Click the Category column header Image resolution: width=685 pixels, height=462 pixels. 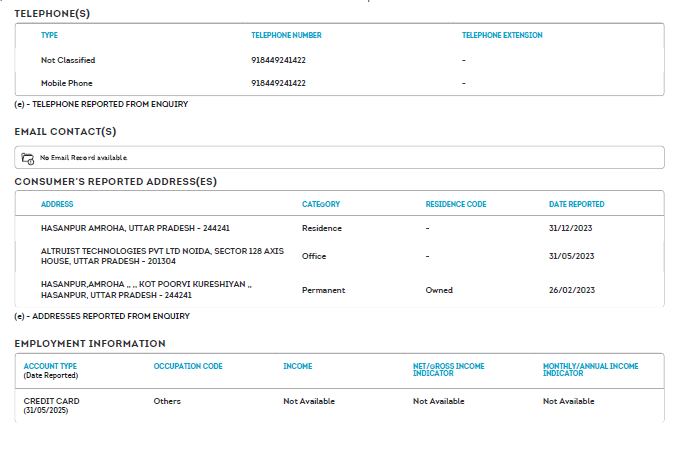[x=321, y=204]
